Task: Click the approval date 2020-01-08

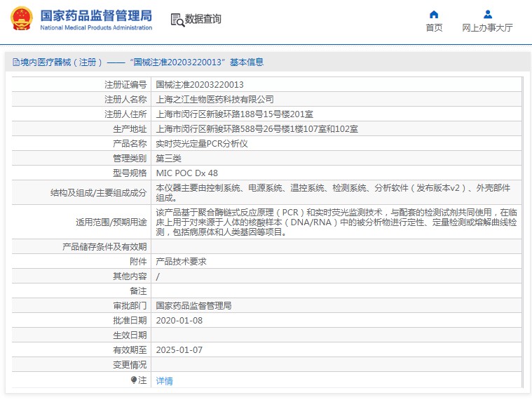Action: (x=179, y=320)
